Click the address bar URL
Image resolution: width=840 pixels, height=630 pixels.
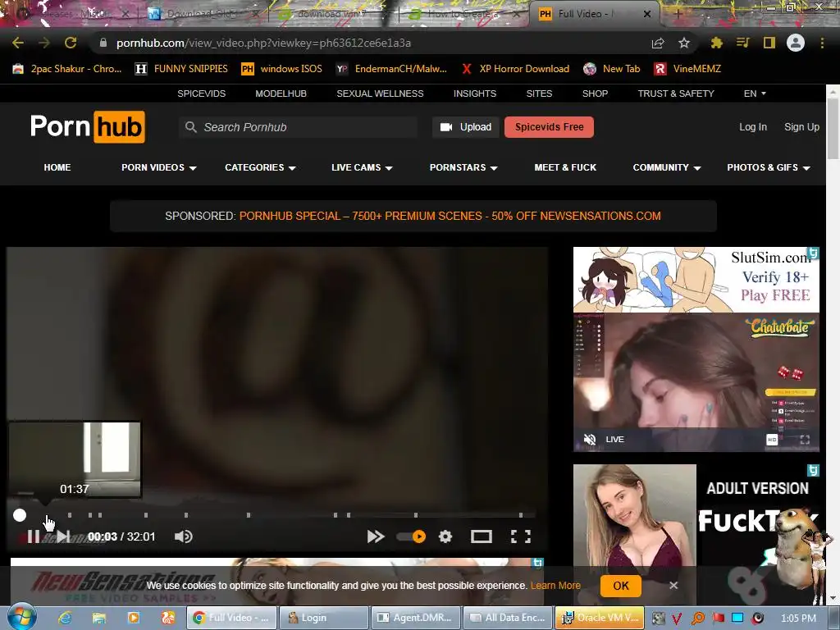click(263, 43)
